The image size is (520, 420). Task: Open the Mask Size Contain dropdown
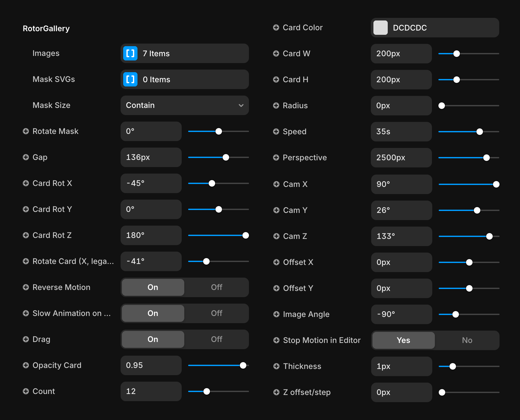184,105
